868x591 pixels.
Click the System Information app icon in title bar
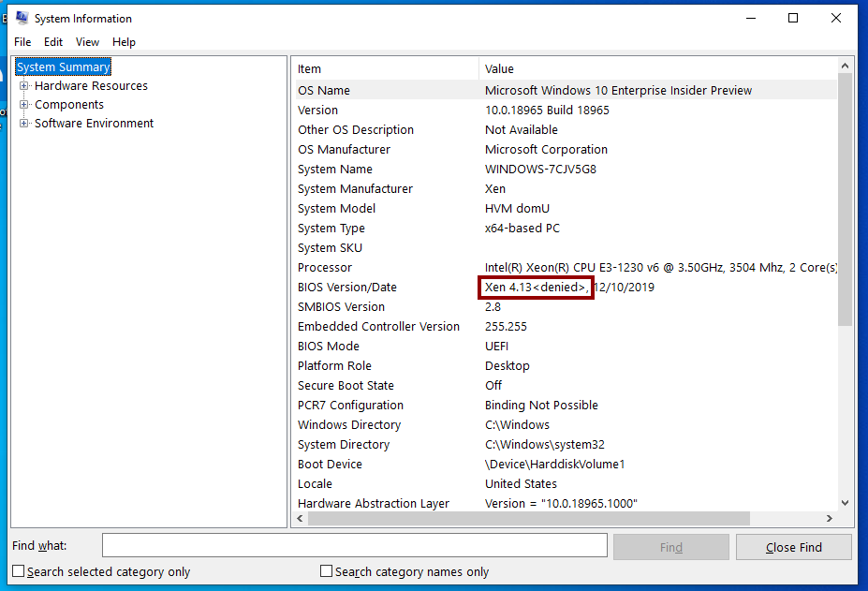(x=22, y=18)
